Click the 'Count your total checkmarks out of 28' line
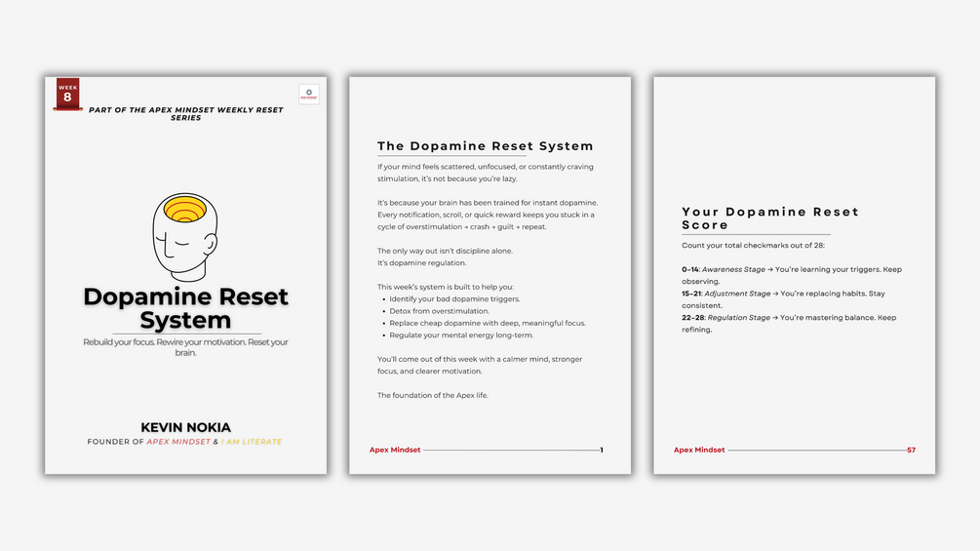980x551 pixels. [753, 246]
